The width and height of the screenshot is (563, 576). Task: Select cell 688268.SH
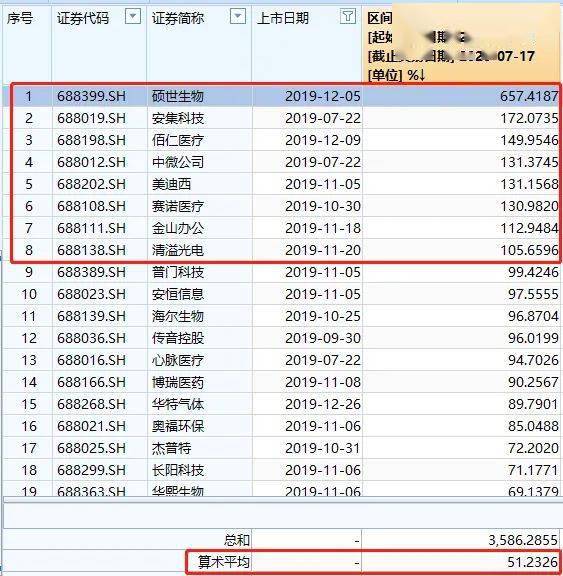coord(91,404)
